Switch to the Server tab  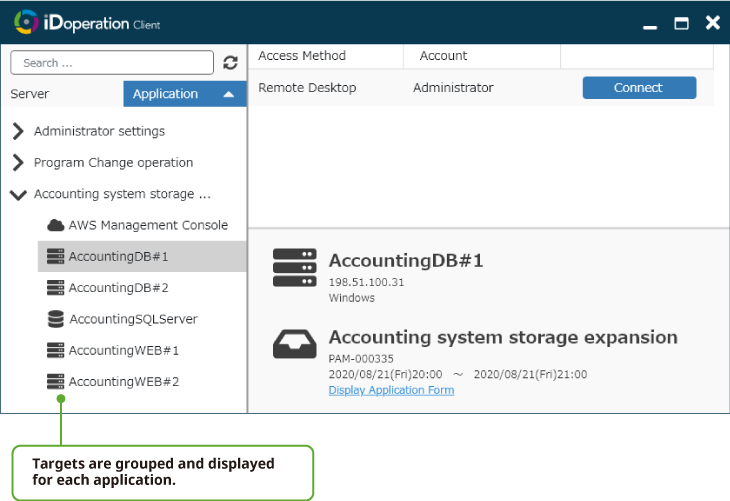pyautogui.click(x=30, y=94)
